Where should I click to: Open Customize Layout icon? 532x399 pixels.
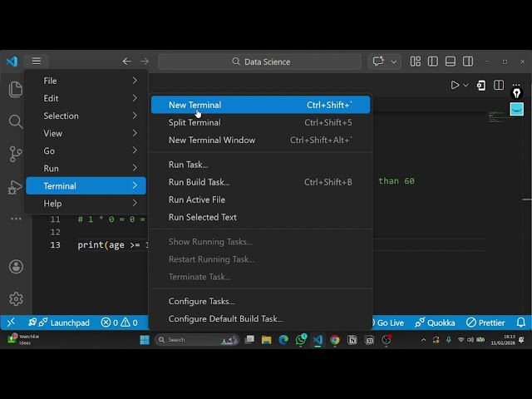pos(416,62)
